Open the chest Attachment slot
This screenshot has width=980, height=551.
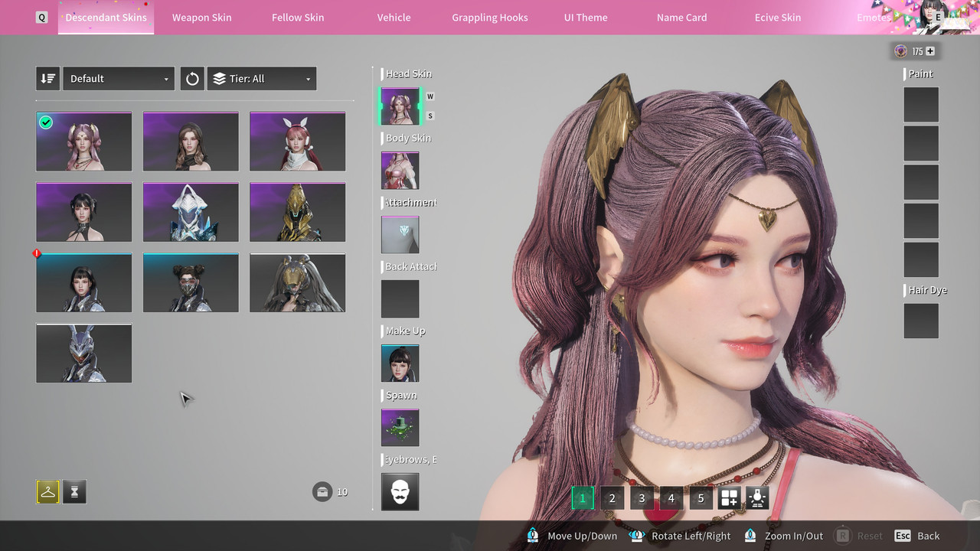coord(400,235)
